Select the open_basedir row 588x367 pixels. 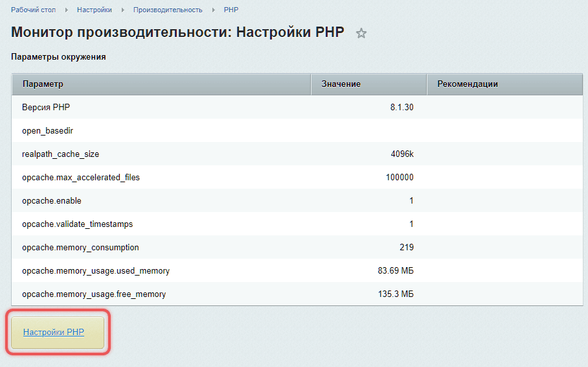pos(297,130)
